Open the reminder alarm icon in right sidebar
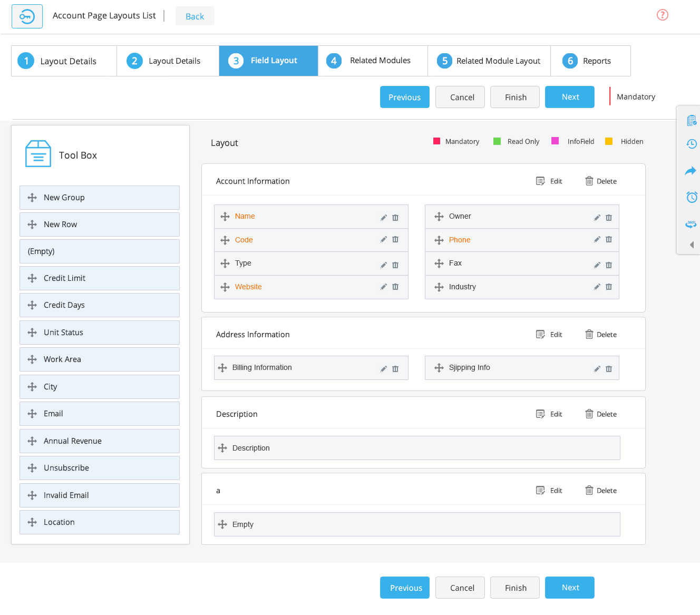Image resolution: width=700 pixels, height=615 pixels. point(691,197)
